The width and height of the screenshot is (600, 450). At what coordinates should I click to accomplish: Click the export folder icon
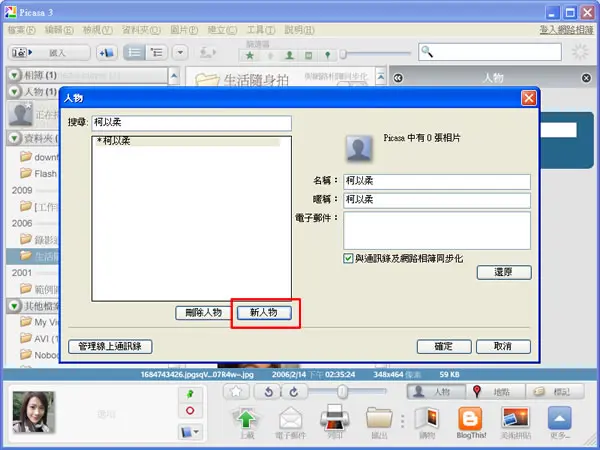pos(379,419)
